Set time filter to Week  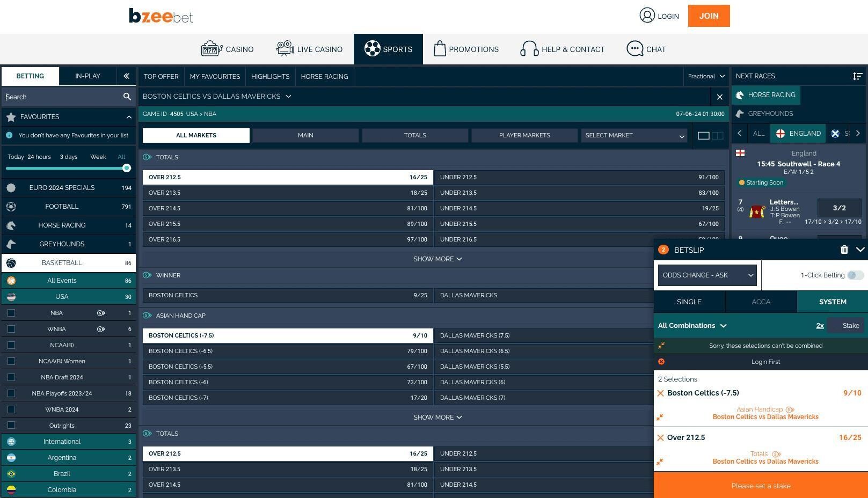[x=98, y=157]
